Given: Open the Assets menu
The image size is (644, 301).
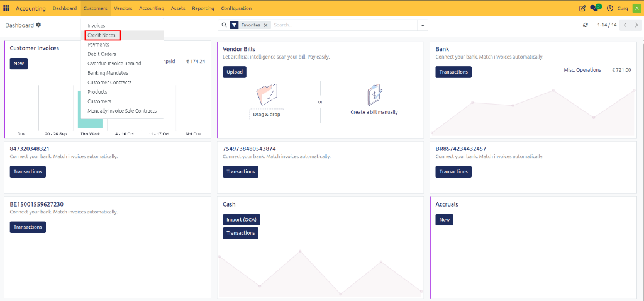Looking at the screenshot, I should 178,8.
